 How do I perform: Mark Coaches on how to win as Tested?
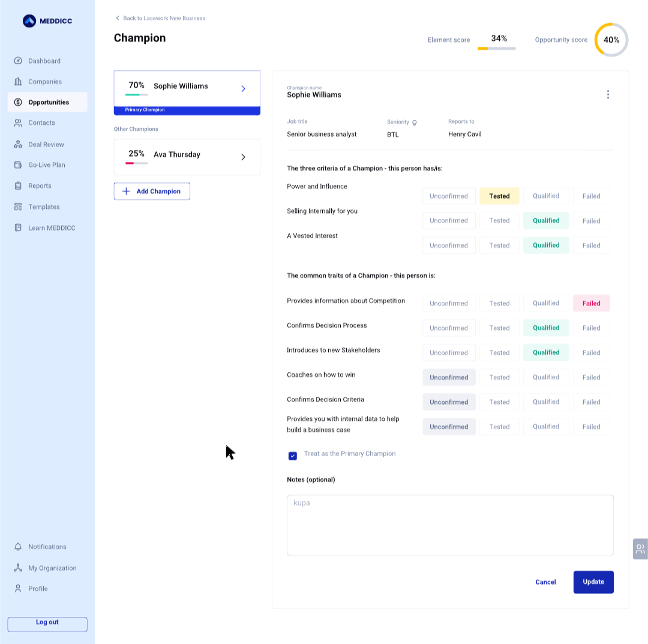coord(499,378)
